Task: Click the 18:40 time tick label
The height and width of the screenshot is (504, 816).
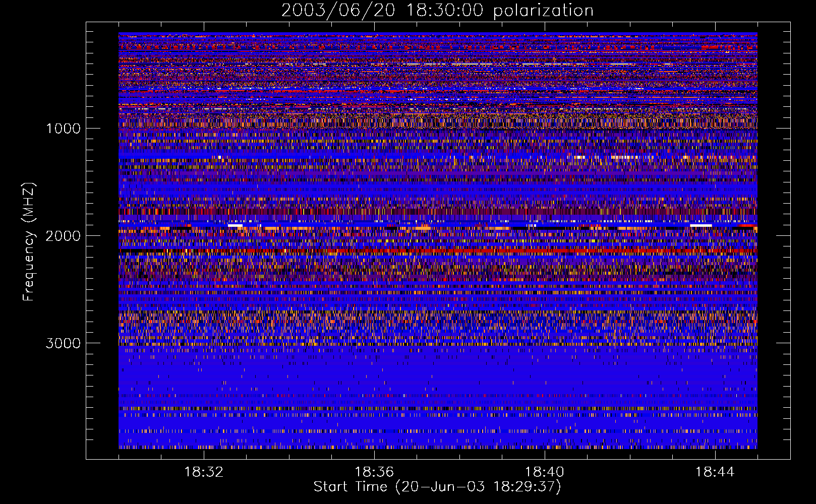Action: click(x=545, y=472)
